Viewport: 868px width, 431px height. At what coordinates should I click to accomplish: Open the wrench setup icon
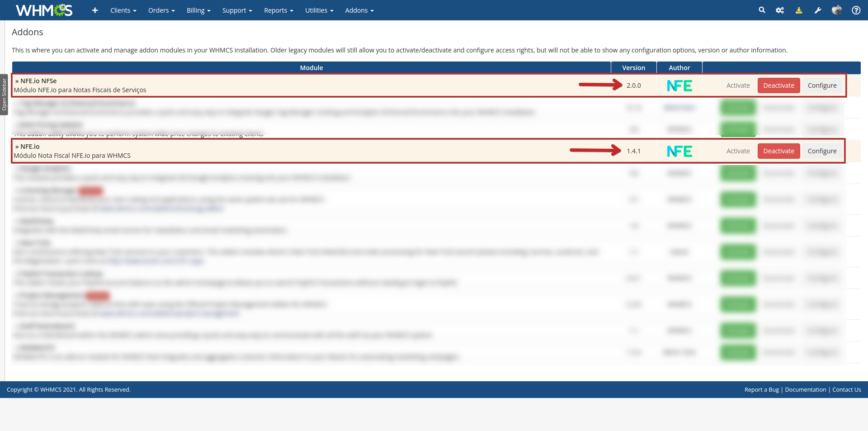point(818,10)
